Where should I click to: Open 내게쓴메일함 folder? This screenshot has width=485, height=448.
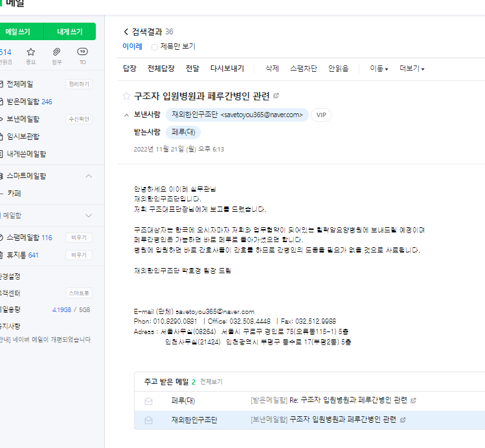[27, 154]
